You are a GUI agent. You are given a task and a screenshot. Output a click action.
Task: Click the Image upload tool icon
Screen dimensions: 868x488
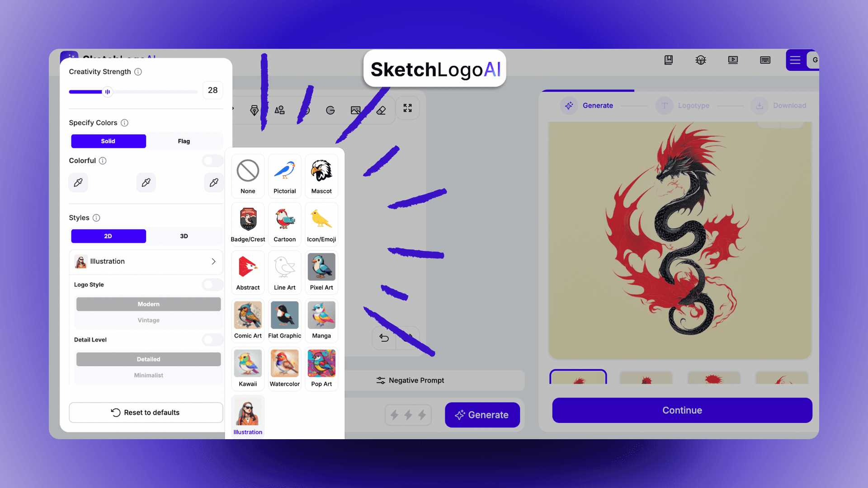click(356, 110)
